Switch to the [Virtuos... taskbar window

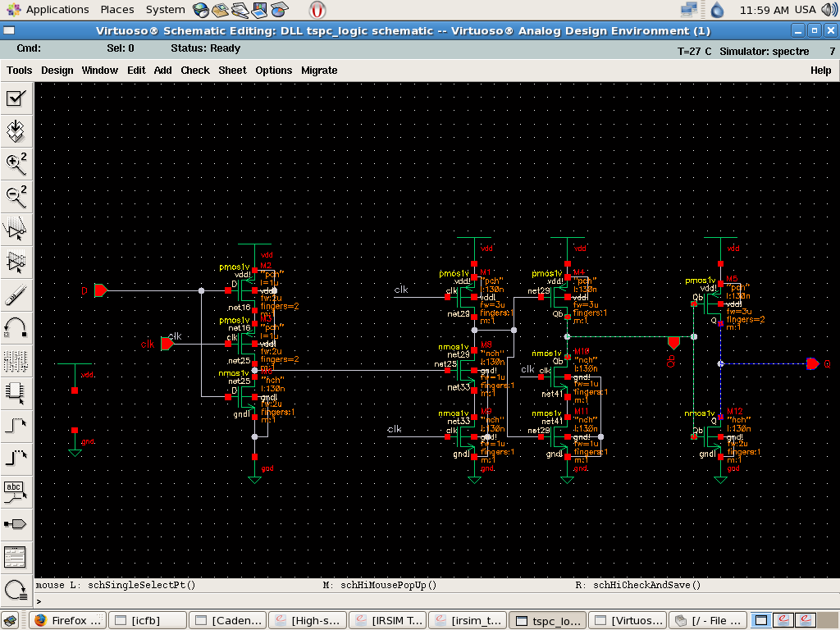coord(628,620)
